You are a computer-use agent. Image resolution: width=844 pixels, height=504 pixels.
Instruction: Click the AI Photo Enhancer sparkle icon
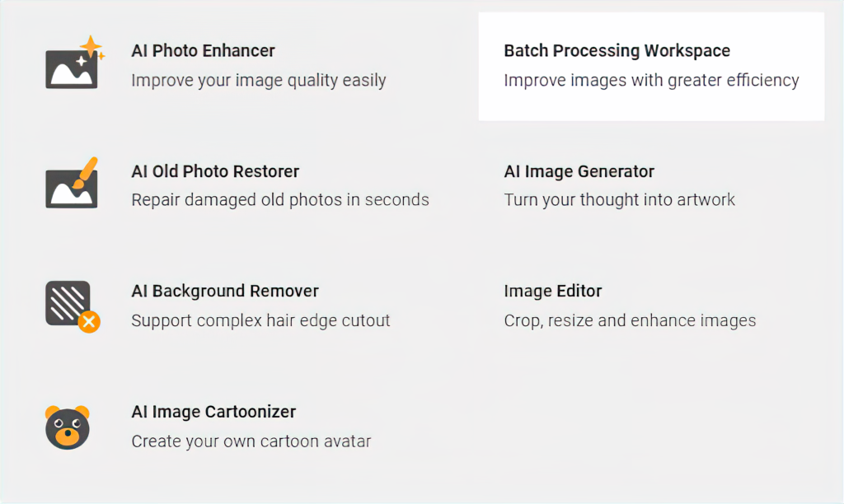click(75, 63)
